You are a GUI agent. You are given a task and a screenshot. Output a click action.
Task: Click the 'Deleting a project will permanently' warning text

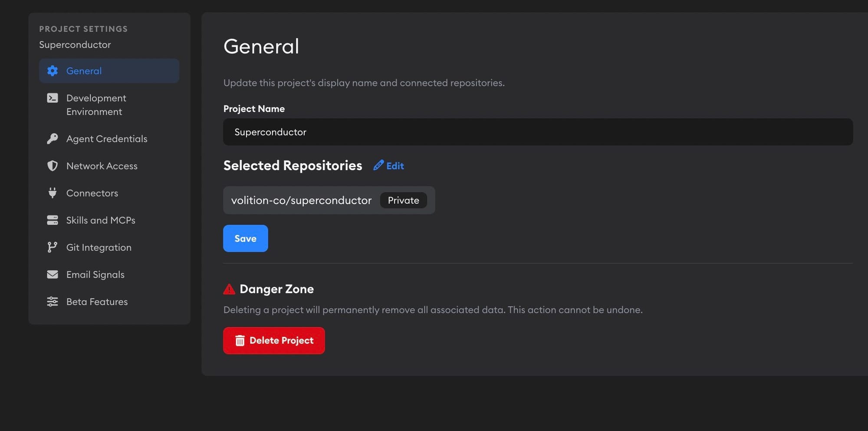coord(433,310)
